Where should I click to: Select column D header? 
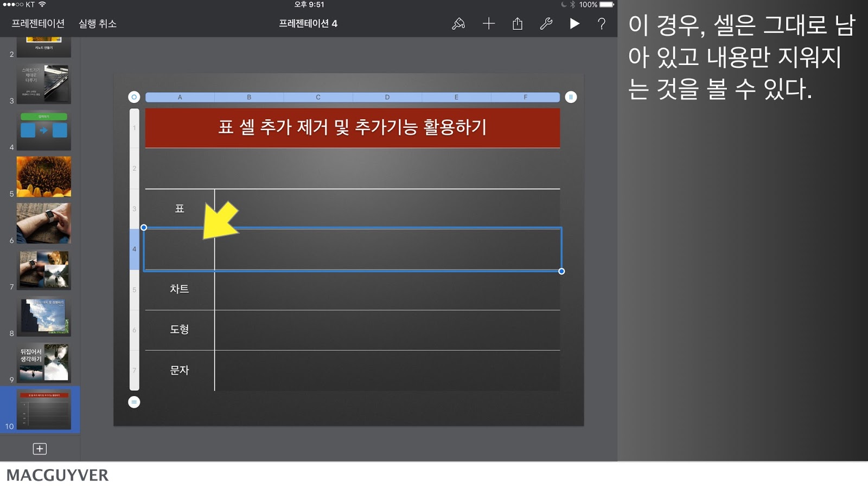coord(387,97)
